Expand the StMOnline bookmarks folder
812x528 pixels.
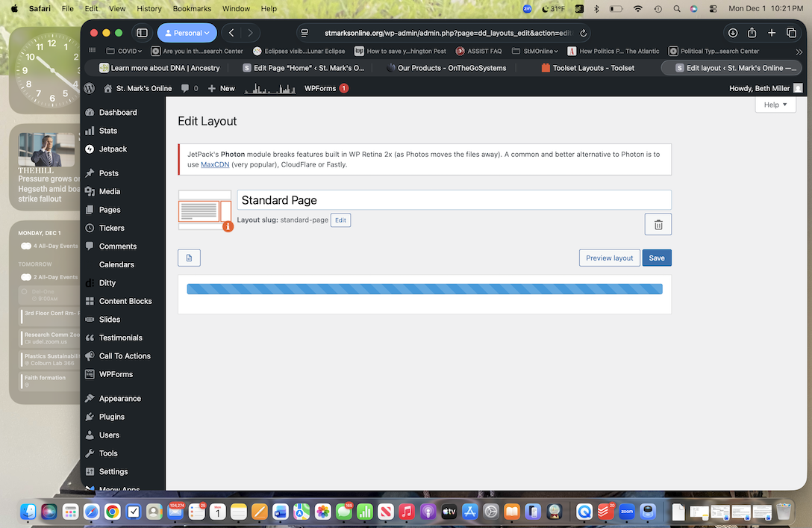(535, 52)
